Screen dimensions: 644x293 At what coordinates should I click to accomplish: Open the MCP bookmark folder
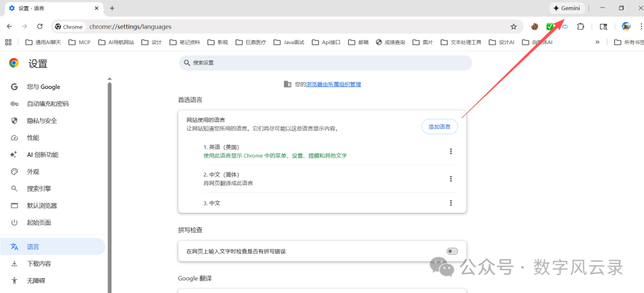click(x=80, y=42)
